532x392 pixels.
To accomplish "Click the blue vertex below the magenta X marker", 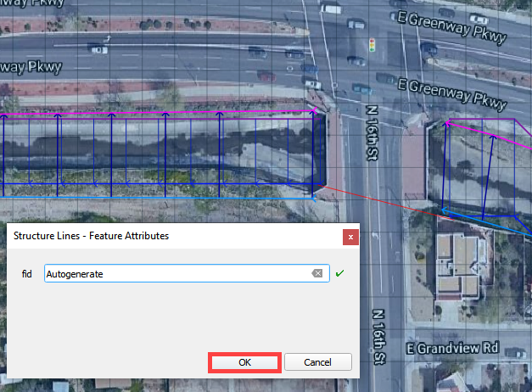I will tap(314, 199).
